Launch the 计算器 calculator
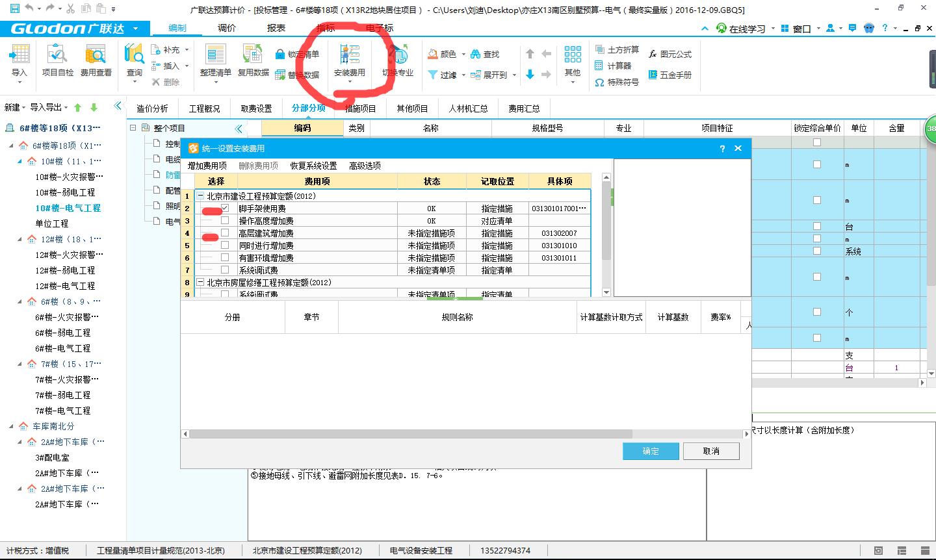 point(613,66)
